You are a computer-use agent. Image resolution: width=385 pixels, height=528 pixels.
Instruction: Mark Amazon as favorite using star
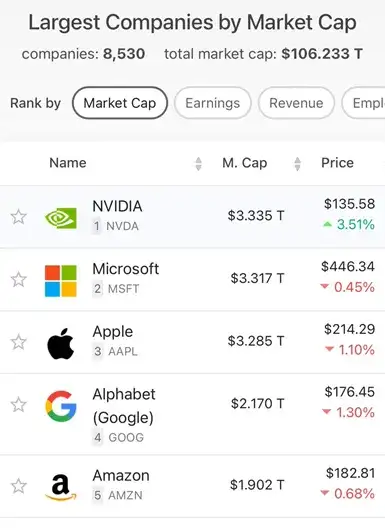coord(19,486)
